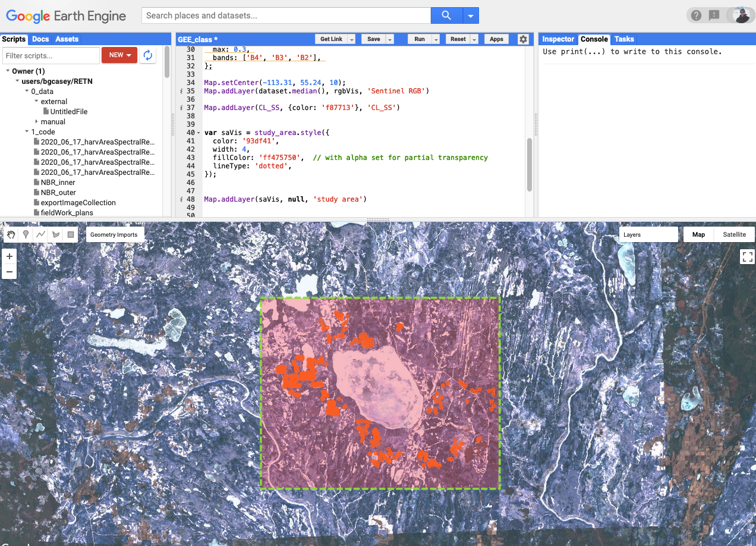Expand the manual folder
756x546 pixels.
(x=36, y=122)
